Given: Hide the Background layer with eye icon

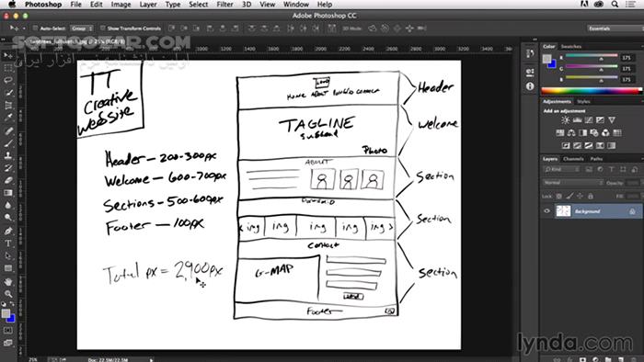Looking at the screenshot, I should (x=546, y=211).
